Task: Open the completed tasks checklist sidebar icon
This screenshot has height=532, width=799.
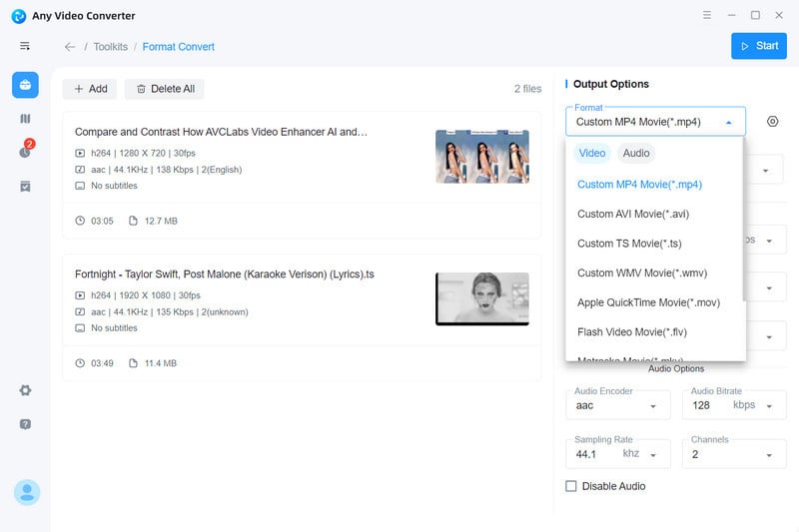Action: tap(25, 187)
